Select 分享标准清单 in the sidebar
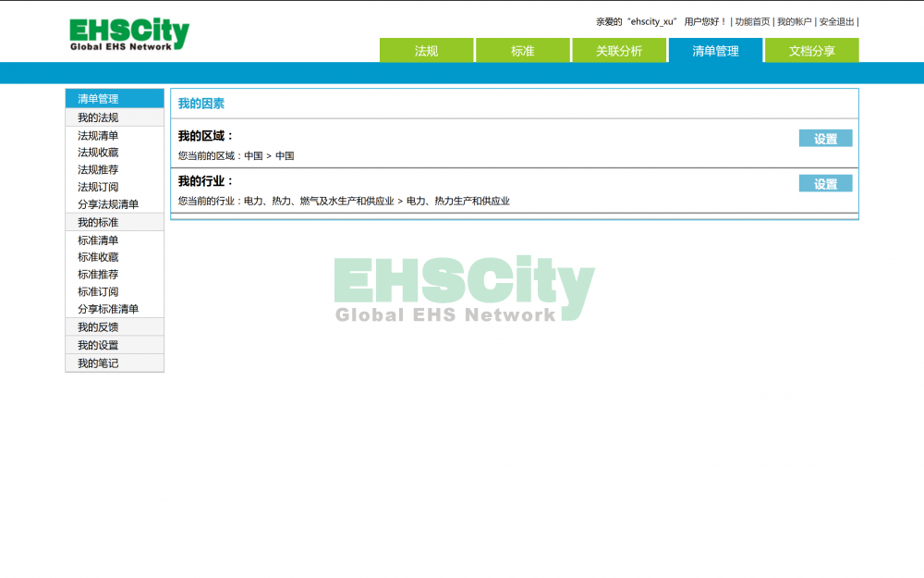The height and width of the screenshot is (578, 924). coord(108,309)
